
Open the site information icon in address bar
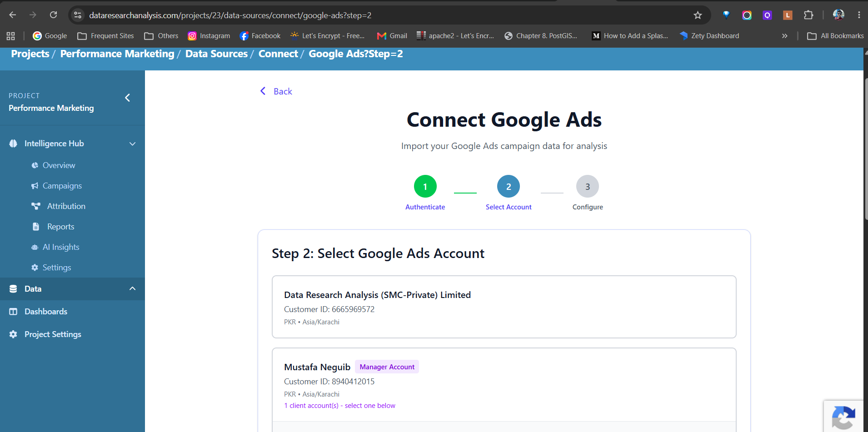pyautogui.click(x=78, y=15)
